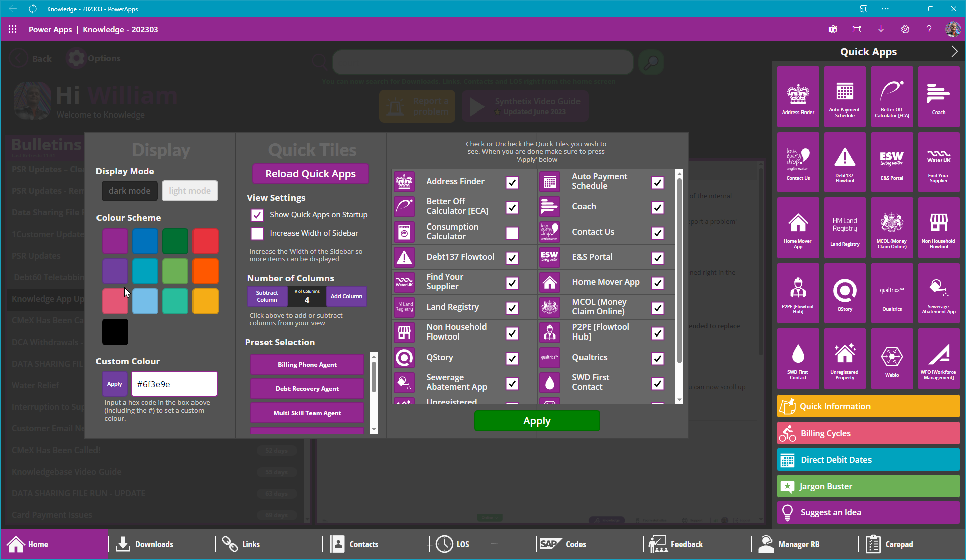This screenshot has width=966, height=560.
Task: Launch the Debt137 Flowtool tile in sidebar
Action: [845, 162]
